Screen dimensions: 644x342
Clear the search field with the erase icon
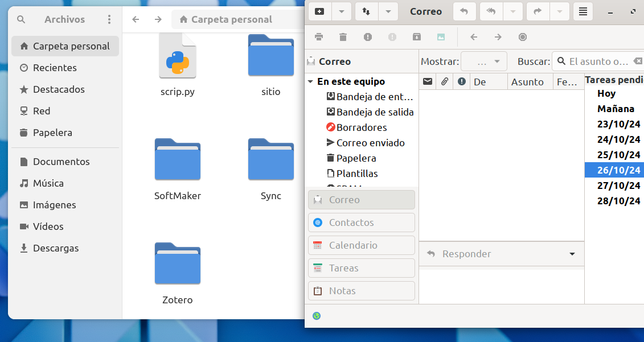coord(638,61)
